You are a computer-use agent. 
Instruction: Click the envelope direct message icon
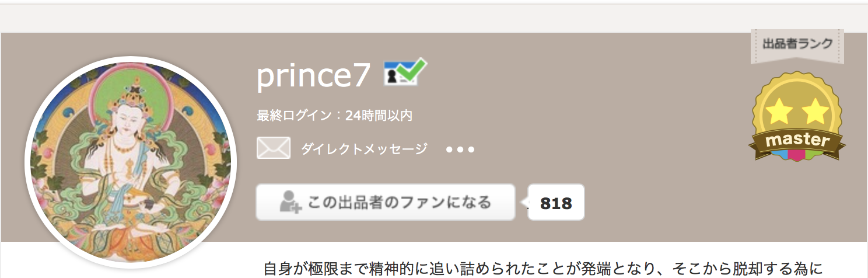point(273,148)
